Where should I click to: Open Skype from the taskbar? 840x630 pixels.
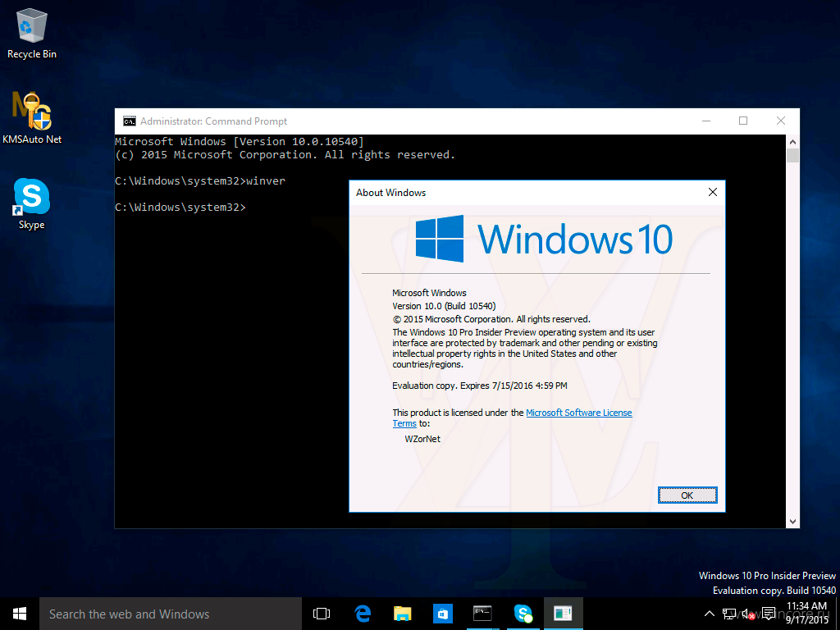523,614
